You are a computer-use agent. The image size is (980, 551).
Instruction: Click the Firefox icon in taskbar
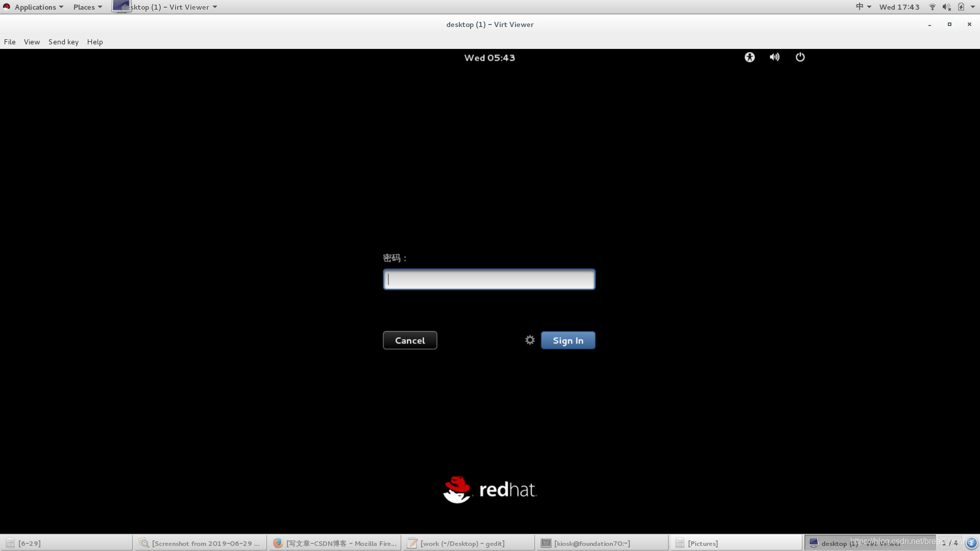coord(278,543)
